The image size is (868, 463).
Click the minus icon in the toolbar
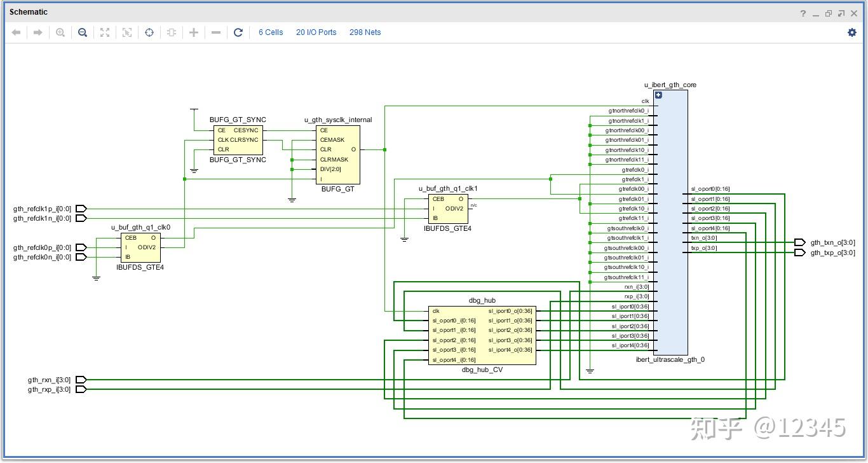[x=216, y=32]
